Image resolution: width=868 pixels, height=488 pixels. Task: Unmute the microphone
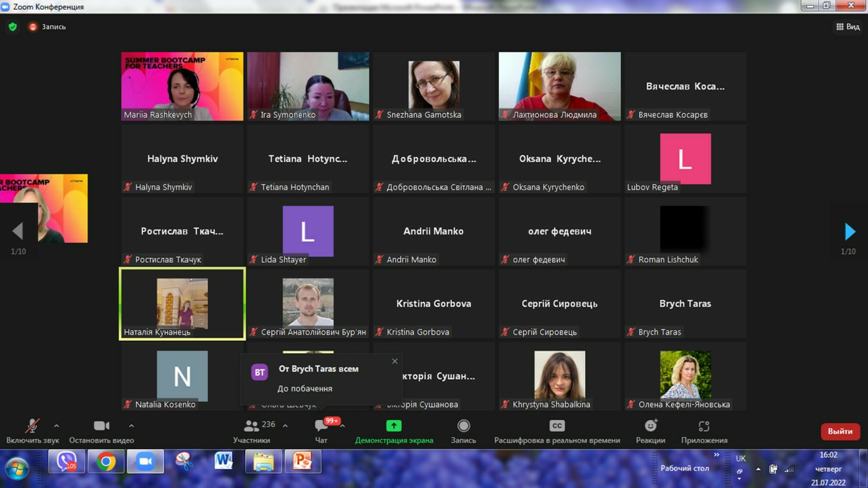click(x=33, y=426)
